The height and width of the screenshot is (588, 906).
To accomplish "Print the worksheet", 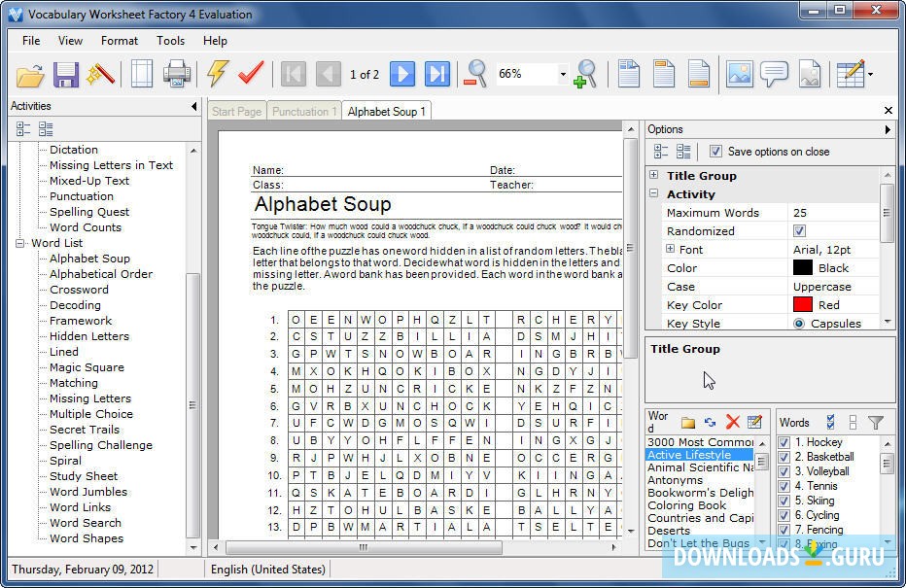I will 176,74.
